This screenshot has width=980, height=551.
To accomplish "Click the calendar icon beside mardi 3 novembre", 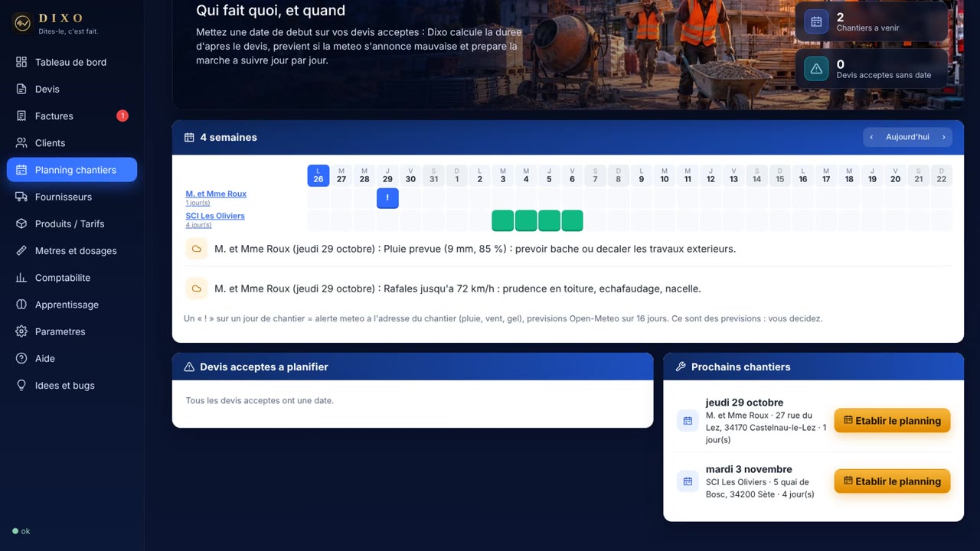I will coord(688,481).
